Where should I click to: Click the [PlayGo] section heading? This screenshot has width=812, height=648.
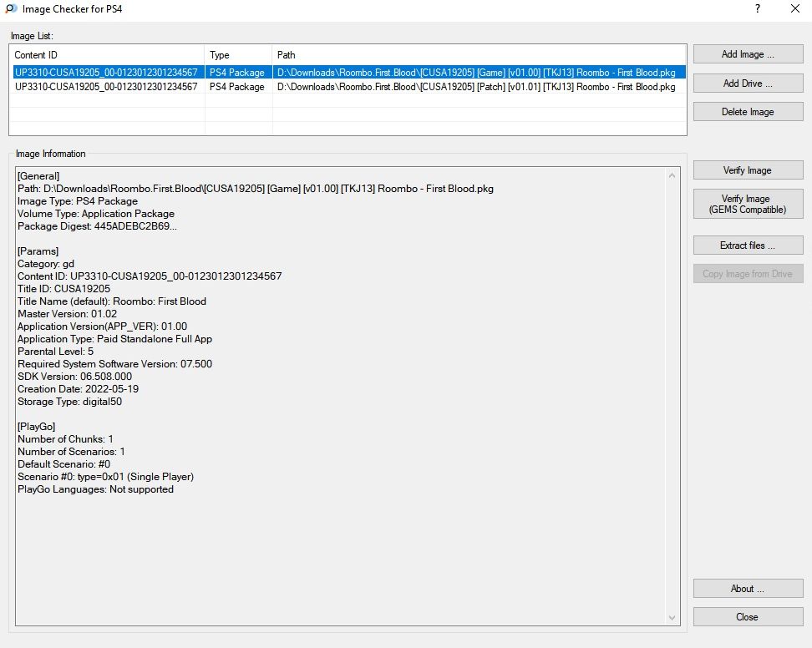[x=36, y=427]
